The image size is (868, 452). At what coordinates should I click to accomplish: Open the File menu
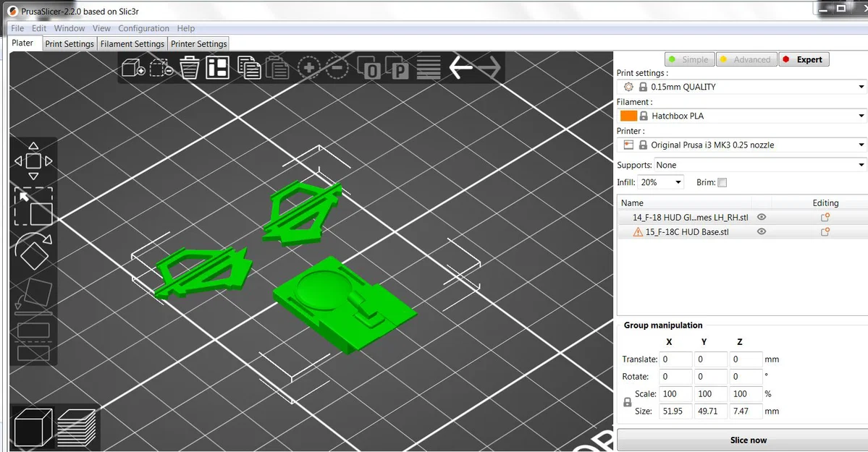pos(17,28)
